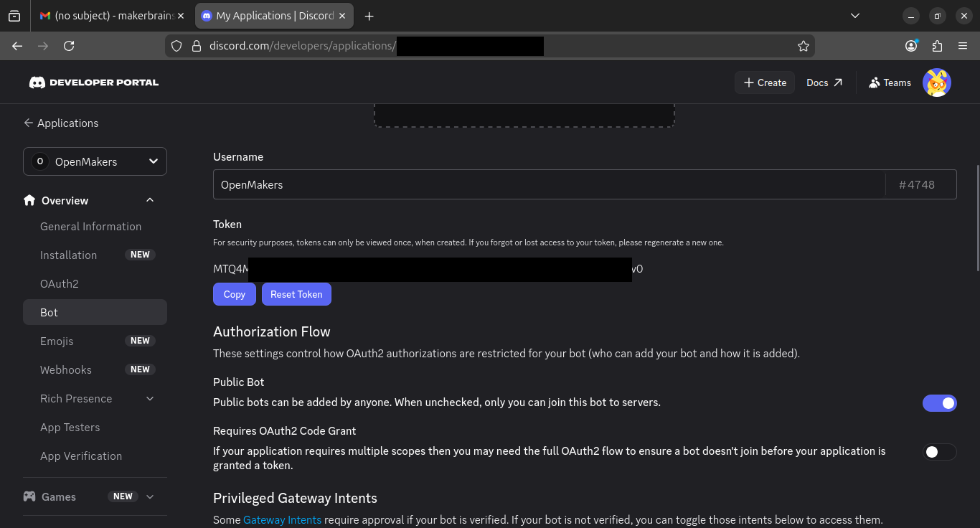Open the shield tracking protection icon
980x528 pixels.
click(176, 45)
